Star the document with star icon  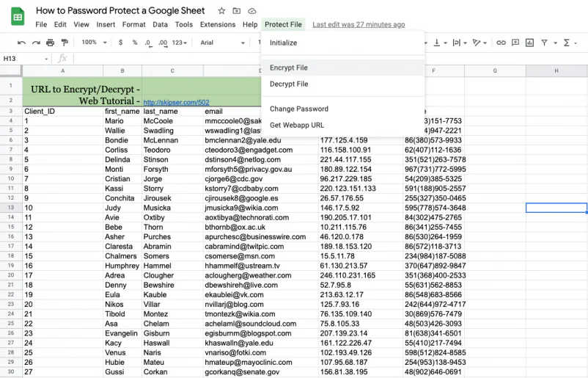pos(221,11)
